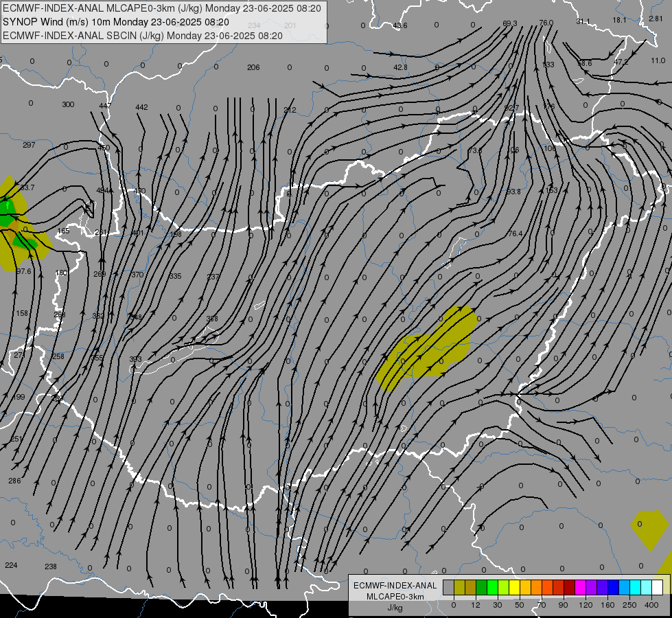The image size is (672, 618).
Task: Click the map value 93.8
Action: pyautogui.click(x=513, y=192)
